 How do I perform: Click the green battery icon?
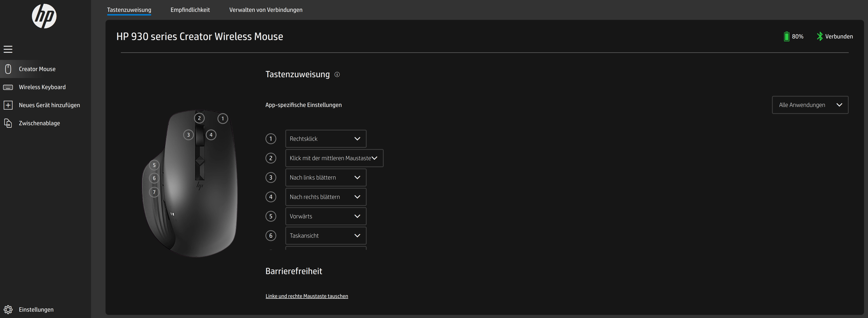[786, 36]
